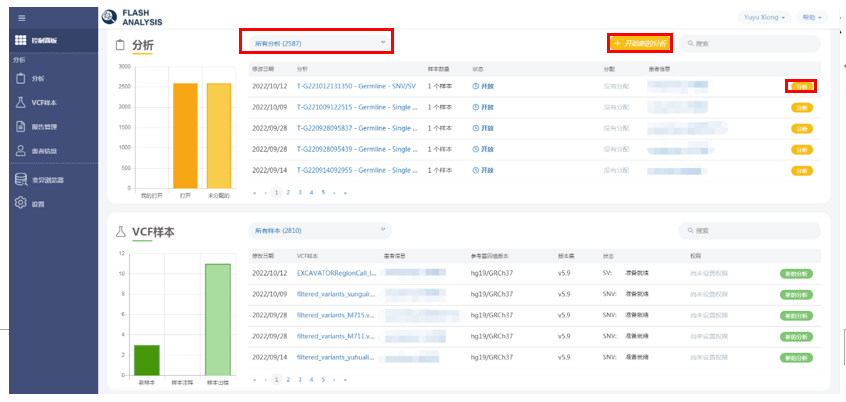The height and width of the screenshot is (402, 846).
Task: Click 分析 button for T-G221009122515 row
Action: (802, 107)
